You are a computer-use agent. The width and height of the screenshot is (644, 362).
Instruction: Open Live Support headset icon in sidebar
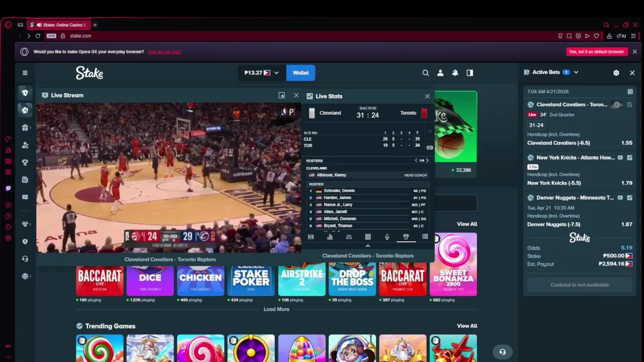pyautogui.click(x=25, y=259)
